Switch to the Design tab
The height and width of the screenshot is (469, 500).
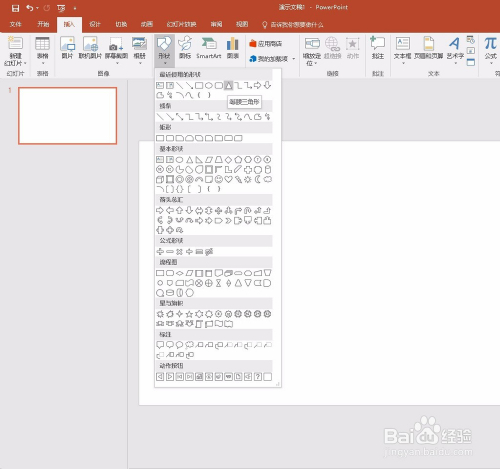click(95, 24)
